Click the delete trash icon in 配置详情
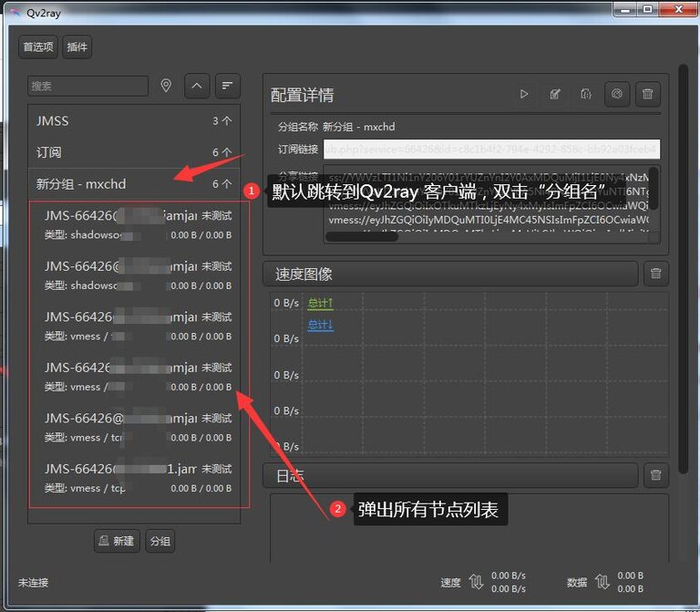The image size is (700, 612). click(648, 94)
